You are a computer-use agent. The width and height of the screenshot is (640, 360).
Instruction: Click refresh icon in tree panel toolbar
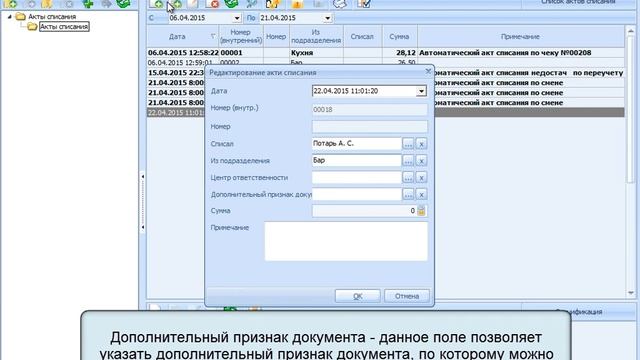tap(123, 4)
